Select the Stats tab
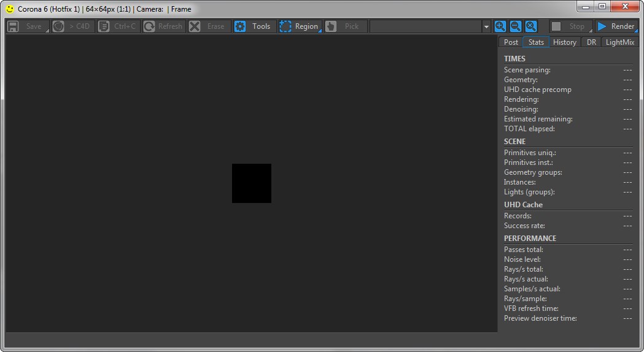Screen dimensions: 644x352 pyautogui.click(x=536, y=42)
